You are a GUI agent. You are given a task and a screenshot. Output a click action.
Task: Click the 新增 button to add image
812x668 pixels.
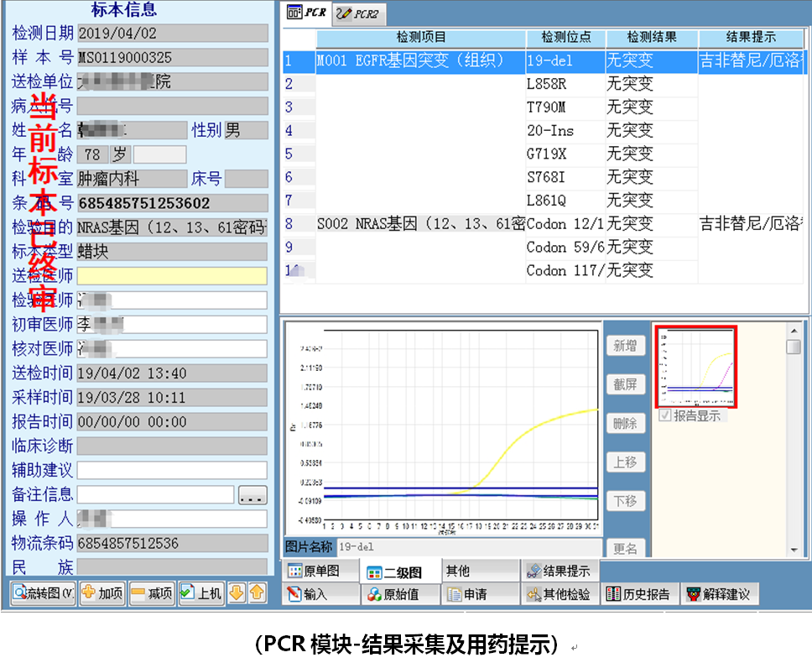(624, 346)
